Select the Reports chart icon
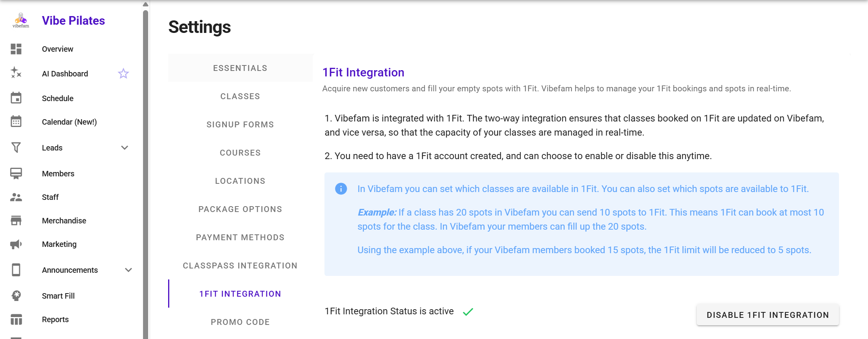868x339 pixels. 16,319
